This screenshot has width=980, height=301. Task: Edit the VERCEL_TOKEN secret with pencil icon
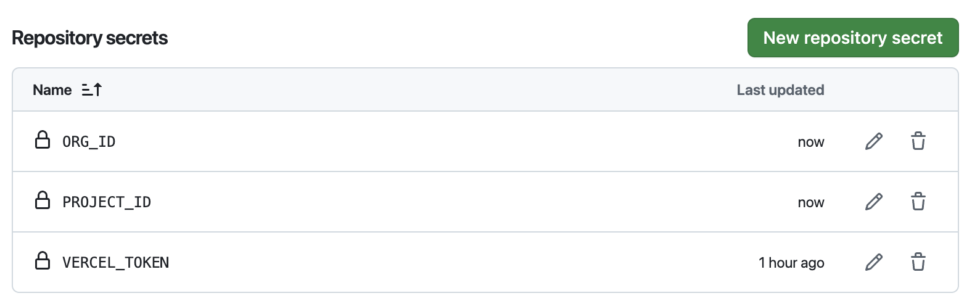pyautogui.click(x=874, y=262)
